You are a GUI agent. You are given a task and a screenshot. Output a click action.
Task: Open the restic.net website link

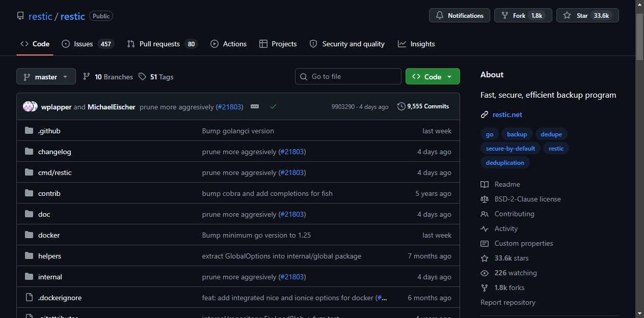[507, 114]
